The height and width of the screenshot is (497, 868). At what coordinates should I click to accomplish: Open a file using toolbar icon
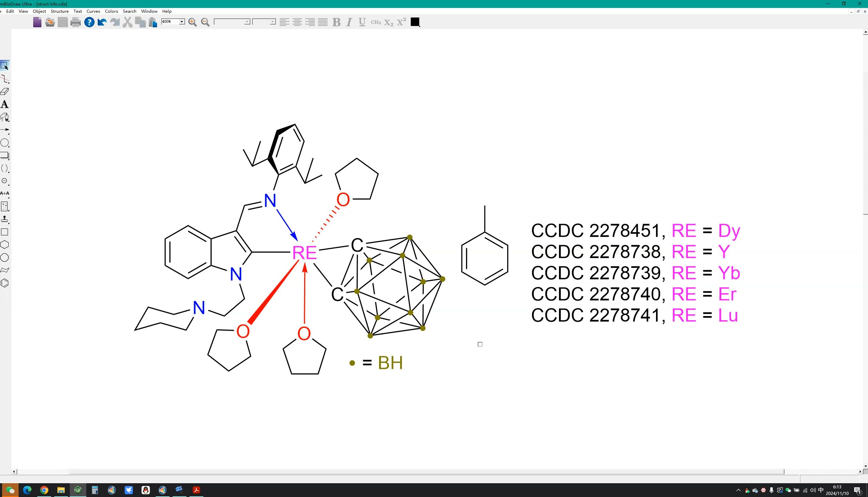pos(50,22)
